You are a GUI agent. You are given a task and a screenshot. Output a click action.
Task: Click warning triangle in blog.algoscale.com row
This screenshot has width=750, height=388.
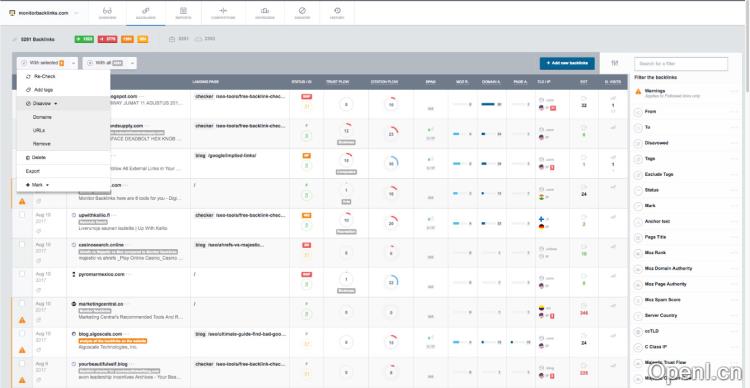[x=22, y=350]
